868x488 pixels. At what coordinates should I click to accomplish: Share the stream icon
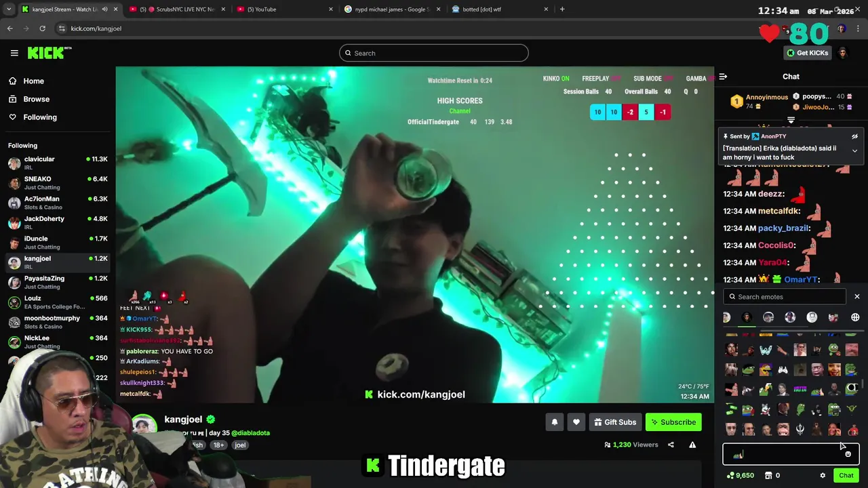pos(671,445)
